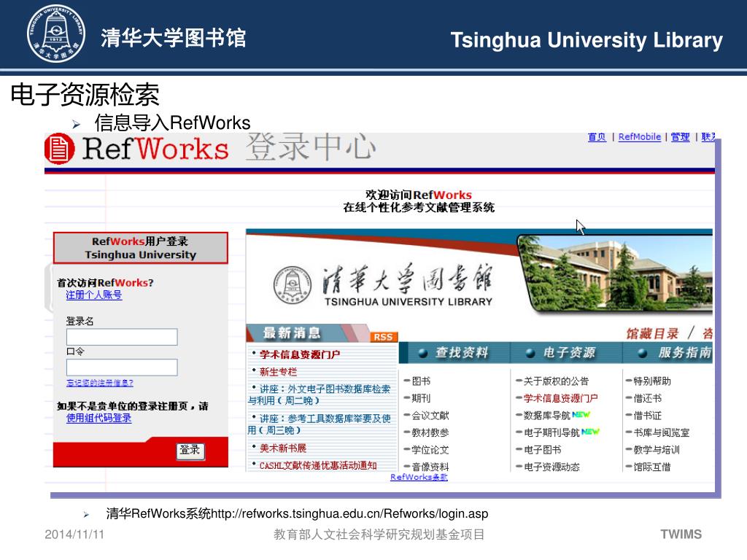This screenshot has height=560, width=747.
Task: Click the round seal beside the calligraphy banner
Action: pos(292,285)
